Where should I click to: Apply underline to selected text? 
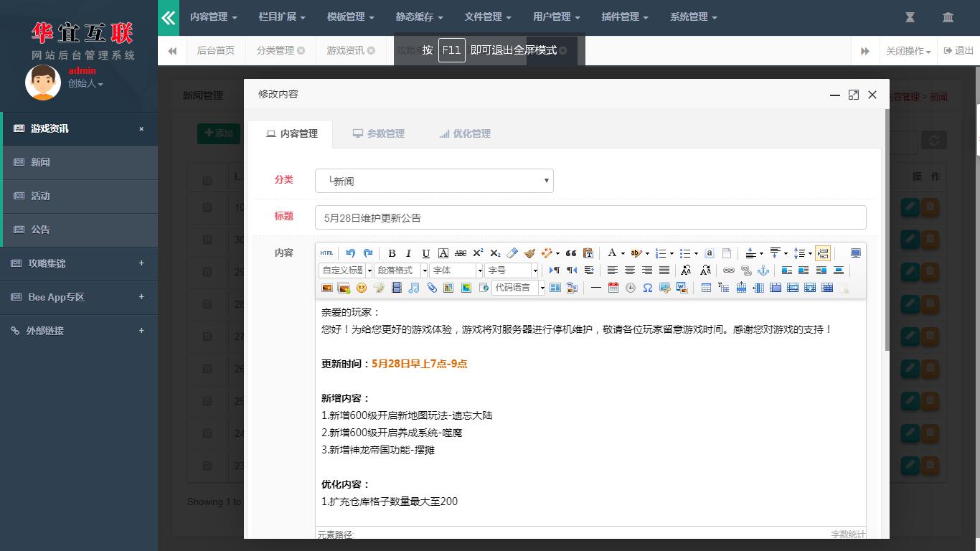pyautogui.click(x=426, y=253)
